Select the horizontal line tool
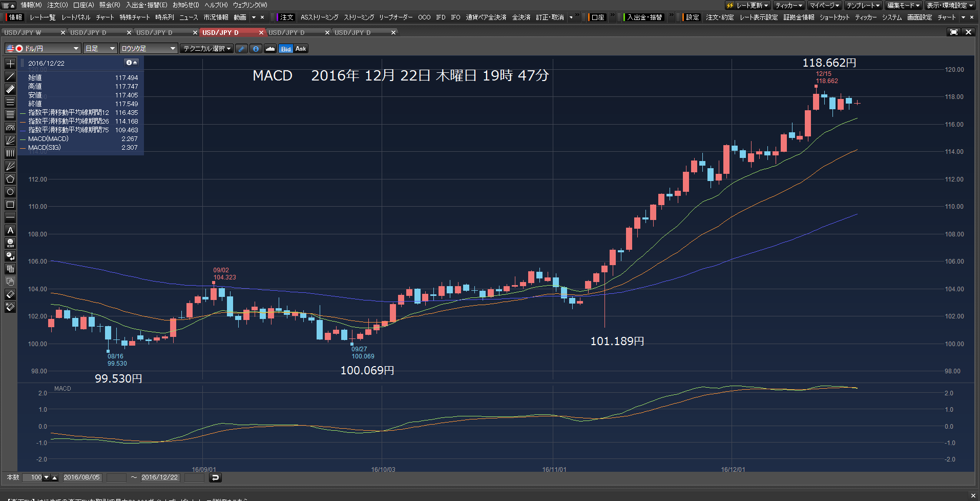 click(10, 217)
